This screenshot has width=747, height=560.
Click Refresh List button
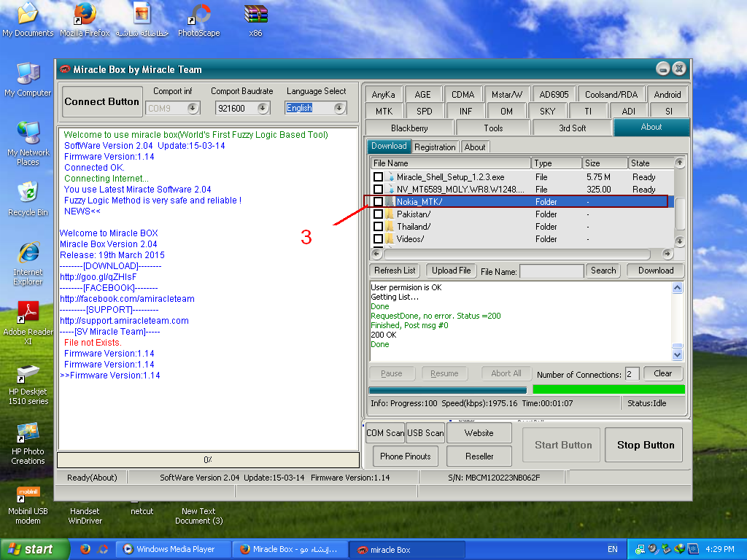395,271
